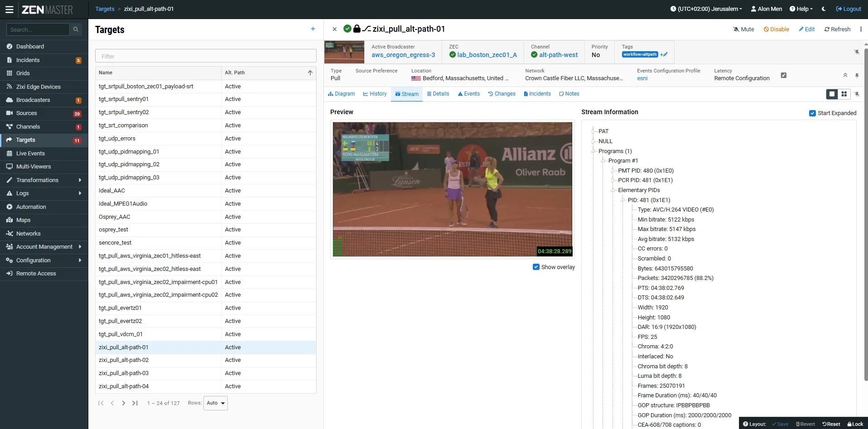This screenshot has width=868, height=429.
Task: Go to the next page of targets
Action: click(x=124, y=403)
